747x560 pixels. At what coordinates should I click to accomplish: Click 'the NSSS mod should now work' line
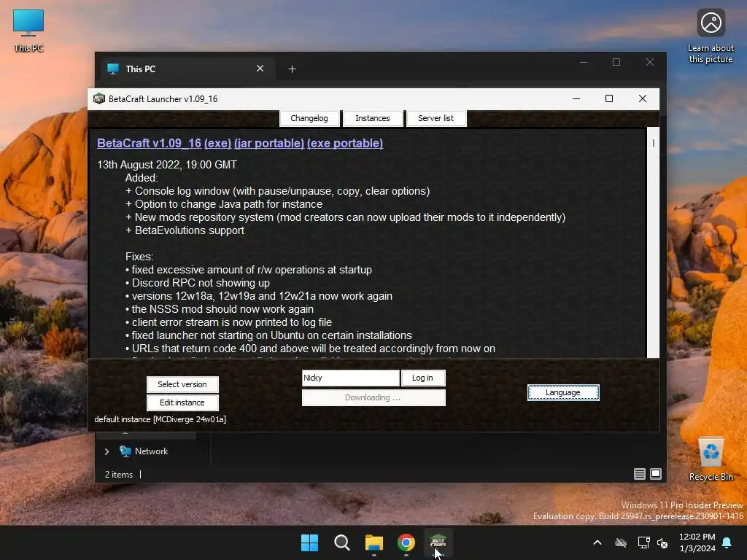(x=220, y=309)
